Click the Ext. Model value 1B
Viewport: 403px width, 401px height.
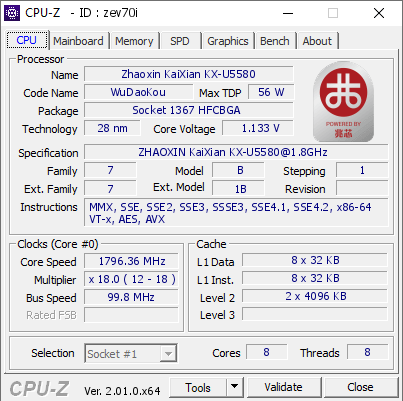238,188
